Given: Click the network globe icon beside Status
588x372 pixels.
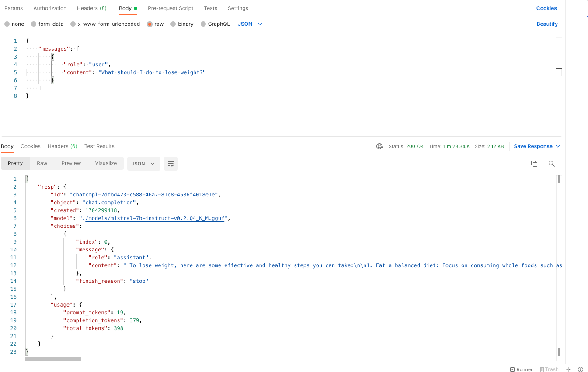Looking at the screenshot, I should coord(380,146).
